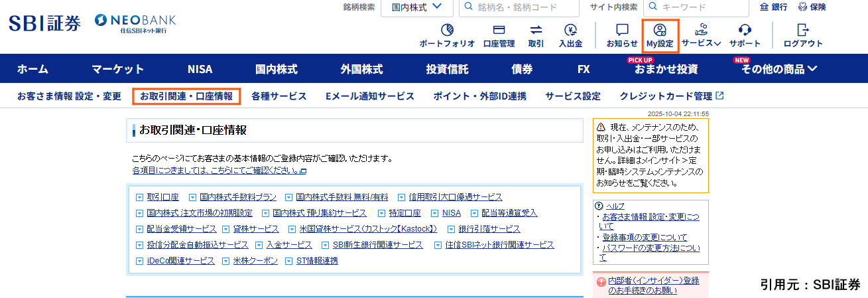
Task: Click the My設定 settings icon
Action: [x=660, y=31]
